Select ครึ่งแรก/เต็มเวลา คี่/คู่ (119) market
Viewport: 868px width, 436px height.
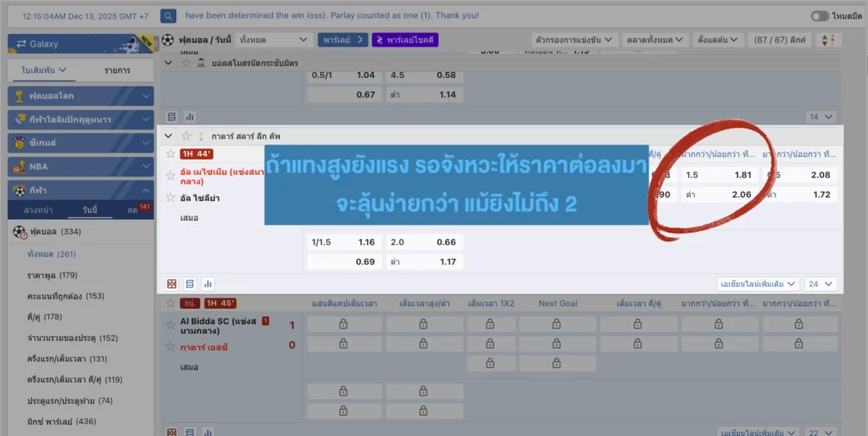(x=75, y=380)
